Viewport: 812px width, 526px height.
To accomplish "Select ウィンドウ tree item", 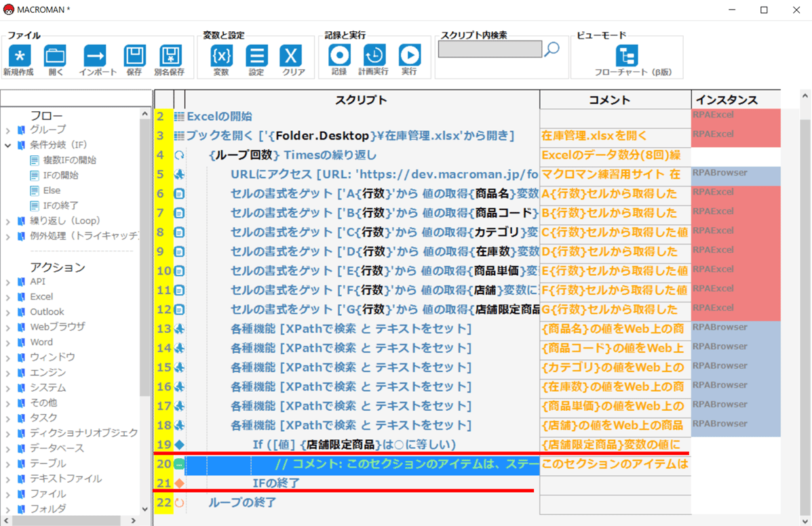I will point(52,357).
